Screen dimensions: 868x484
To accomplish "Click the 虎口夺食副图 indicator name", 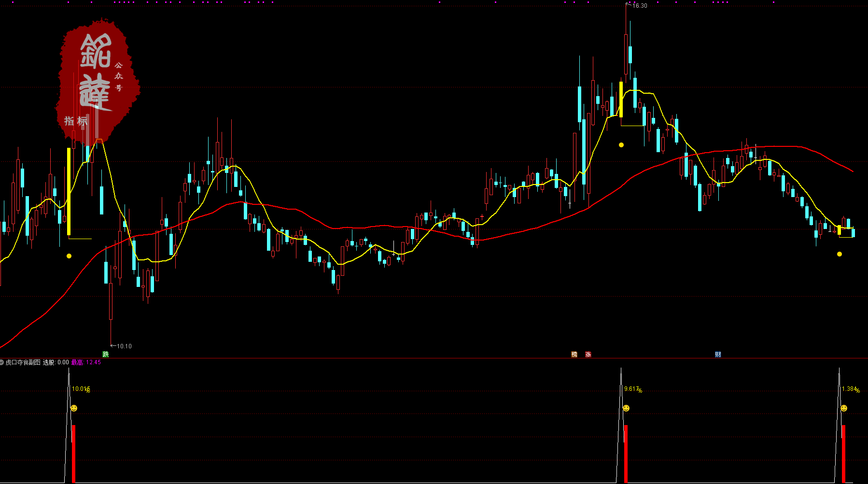I will (x=23, y=362).
